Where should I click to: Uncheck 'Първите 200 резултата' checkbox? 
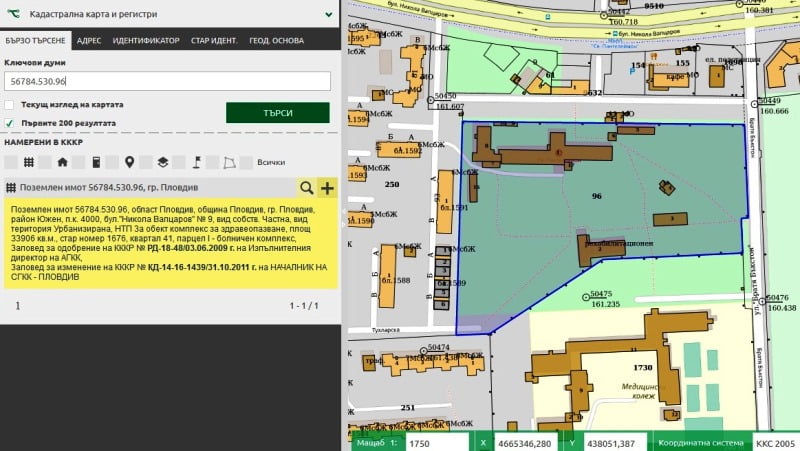(x=9, y=123)
